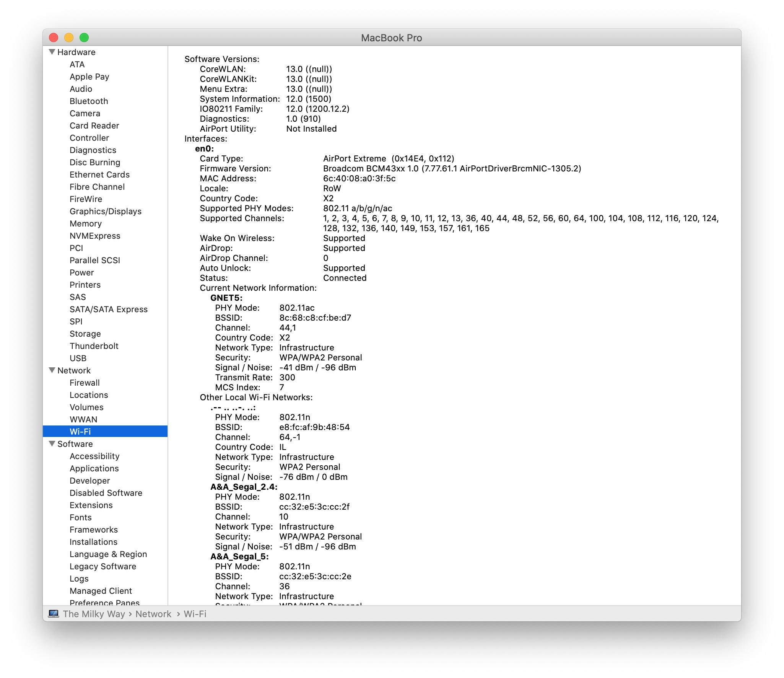Collapse the Software section disclosure triangle
Screen dimensions: 784x678
pyautogui.click(x=52, y=443)
